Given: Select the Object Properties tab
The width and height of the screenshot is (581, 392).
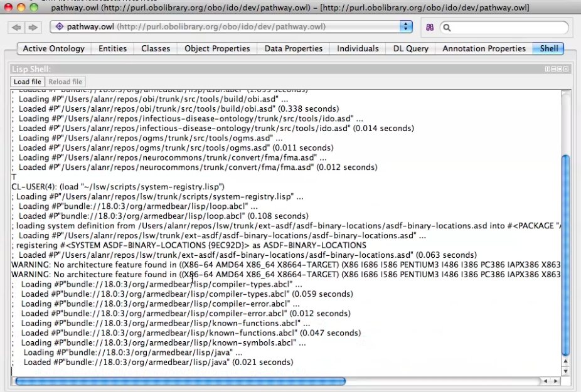Looking at the screenshot, I should point(217,48).
